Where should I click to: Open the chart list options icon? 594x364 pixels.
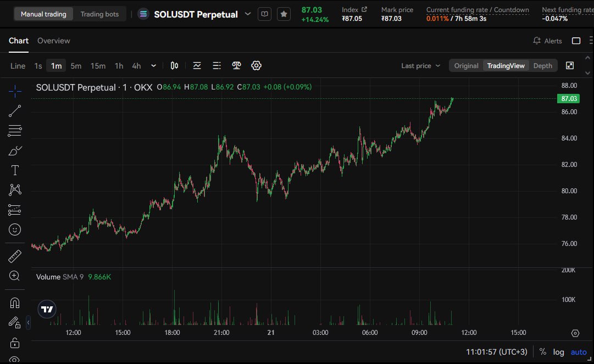pyautogui.click(x=216, y=65)
